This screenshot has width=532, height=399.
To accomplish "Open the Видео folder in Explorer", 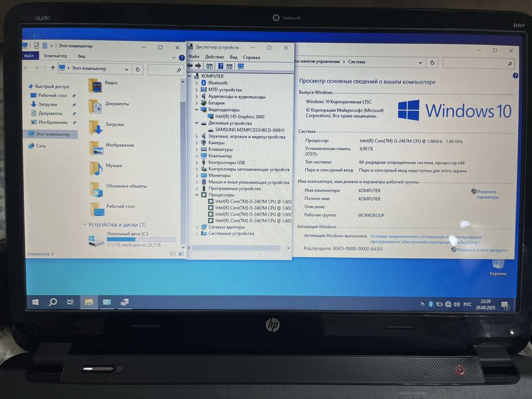I will tap(95, 85).
